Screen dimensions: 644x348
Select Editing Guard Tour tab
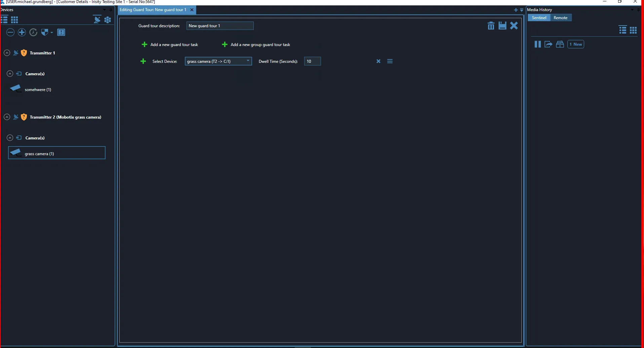point(153,10)
